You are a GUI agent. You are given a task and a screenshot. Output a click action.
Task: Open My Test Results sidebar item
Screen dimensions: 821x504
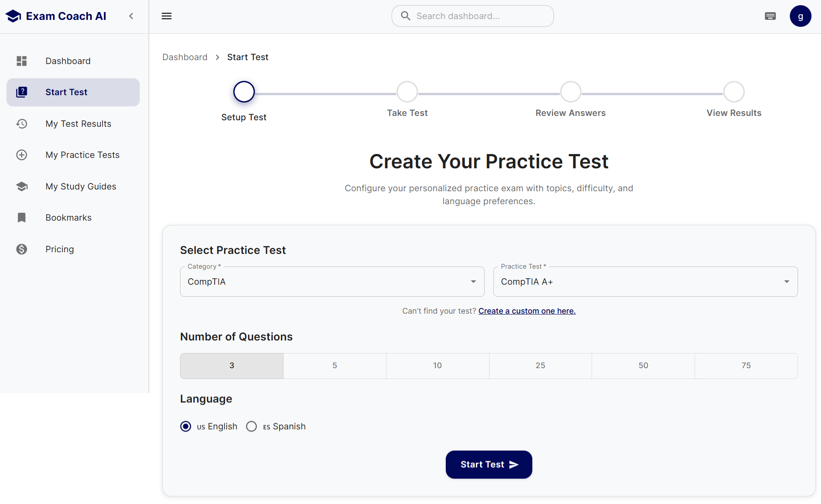point(73,124)
